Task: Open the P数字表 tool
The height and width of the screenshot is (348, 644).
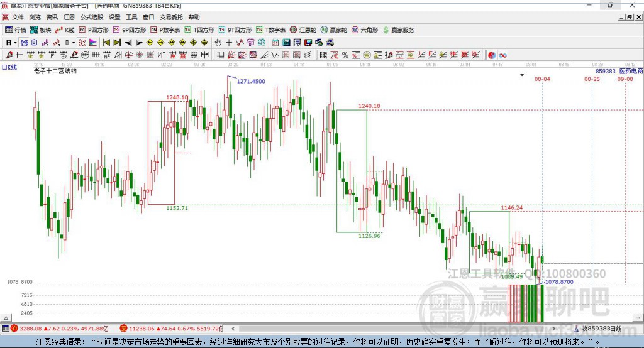Action: [165, 30]
